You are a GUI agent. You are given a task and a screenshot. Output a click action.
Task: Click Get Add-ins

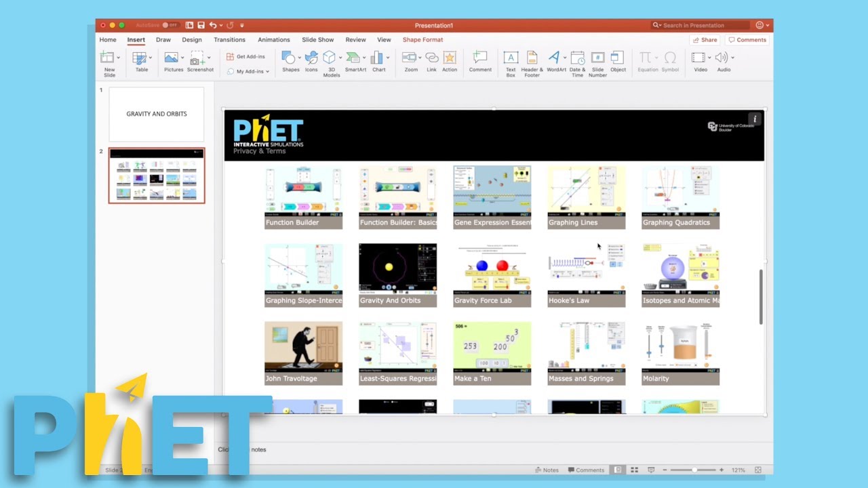245,57
